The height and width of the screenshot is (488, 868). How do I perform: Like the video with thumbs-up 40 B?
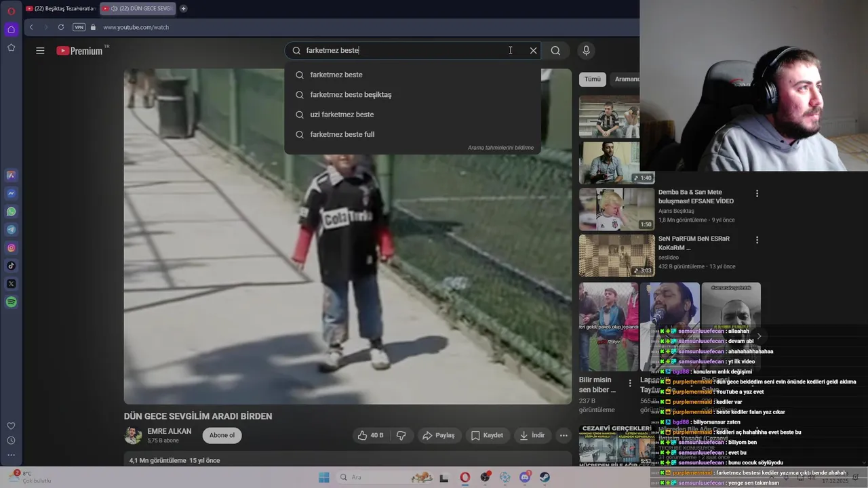click(x=371, y=435)
